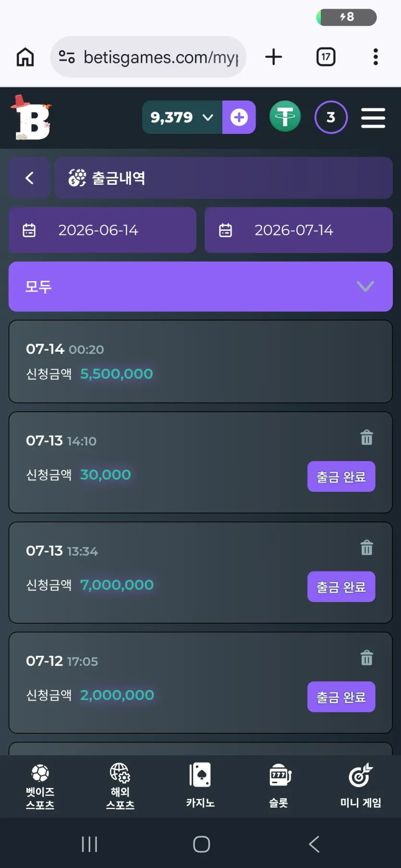
Task: Open end date picker 2026-07-14
Action: tap(299, 230)
